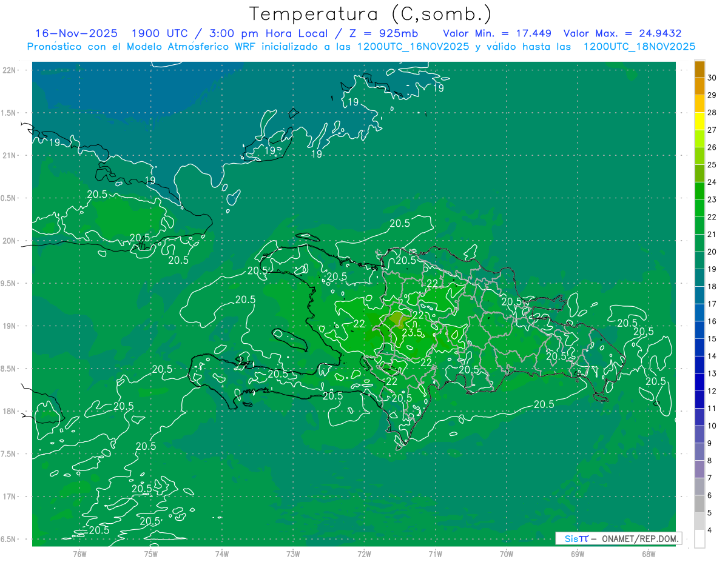
Task: Select the '1200UTC_16NOV2025' initialization time
Action: 414,47
